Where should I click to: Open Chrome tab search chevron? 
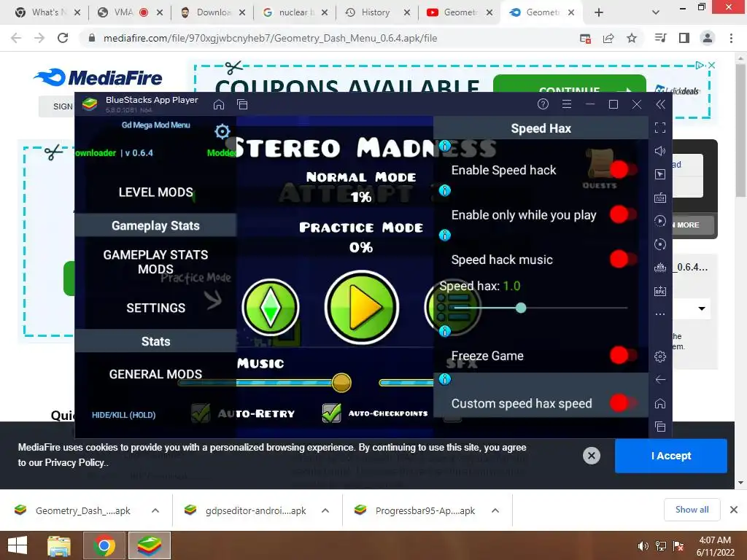click(x=656, y=12)
